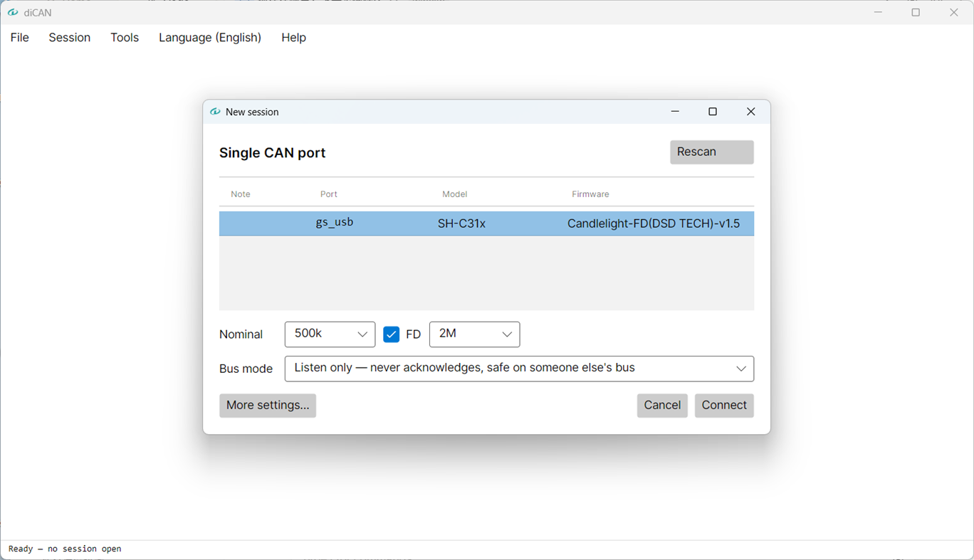Minimize the New session dialog
Image resolution: width=974 pixels, height=560 pixels.
pyautogui.click(x=675, y=112)
